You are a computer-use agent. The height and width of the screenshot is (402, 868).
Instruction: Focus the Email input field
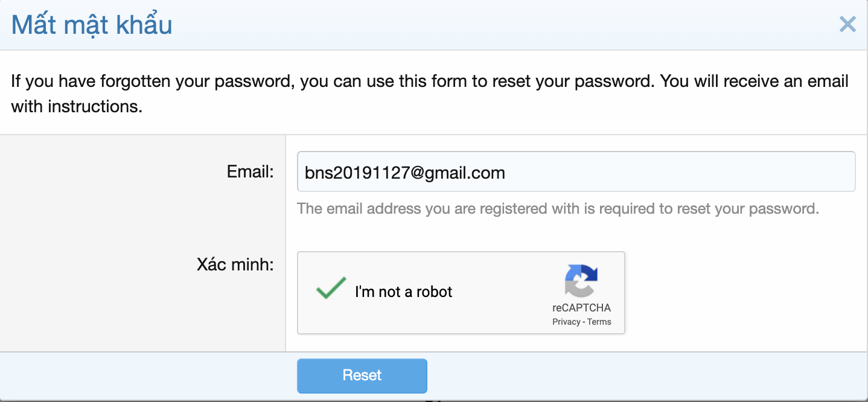point(576,171)
